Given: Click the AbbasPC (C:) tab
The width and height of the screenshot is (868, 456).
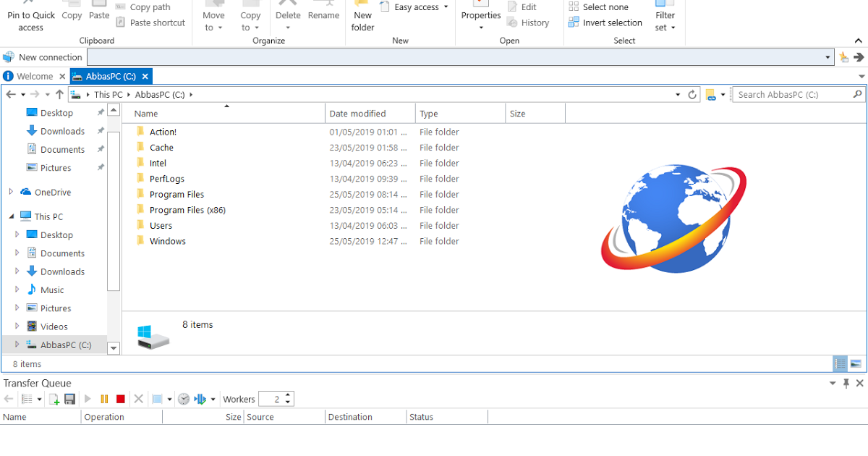Looking at the screenshot, I should (111, 75).
